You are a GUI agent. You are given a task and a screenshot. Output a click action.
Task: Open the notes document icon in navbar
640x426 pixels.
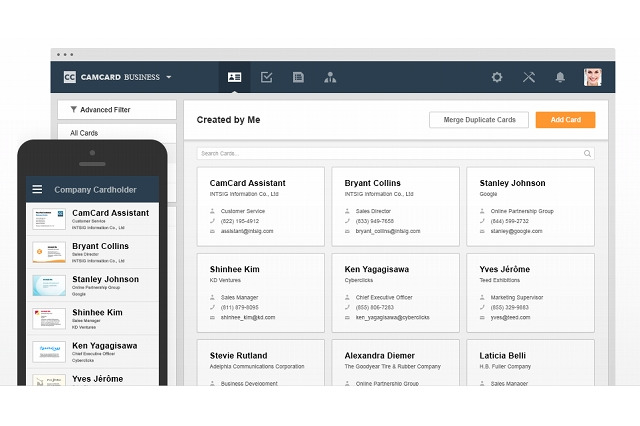click(x=298, y=77)
